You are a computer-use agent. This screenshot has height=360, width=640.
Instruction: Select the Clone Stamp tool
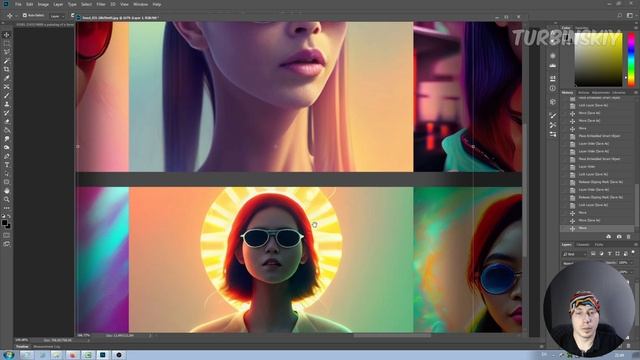coord(7,104)
